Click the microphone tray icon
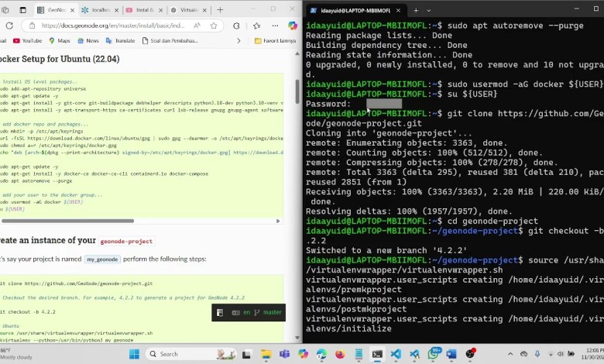604x364 pixels. click(537, 354)
